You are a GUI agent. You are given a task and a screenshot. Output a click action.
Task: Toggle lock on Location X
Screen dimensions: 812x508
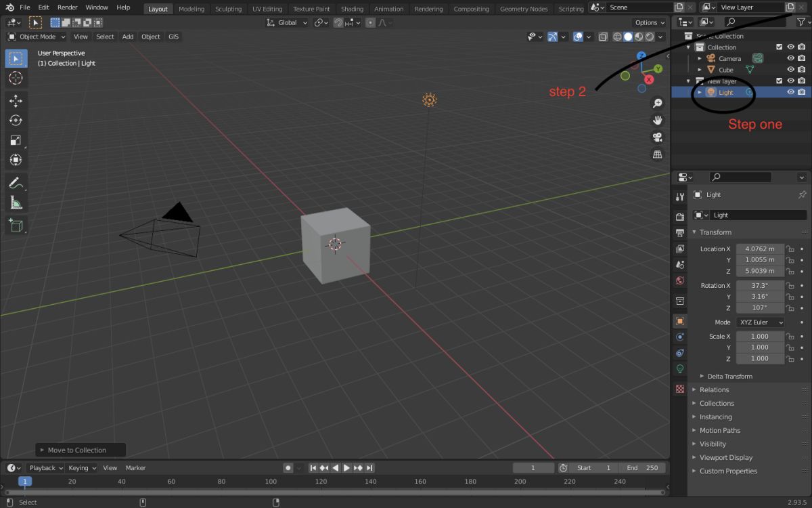[x=790, y=249]
